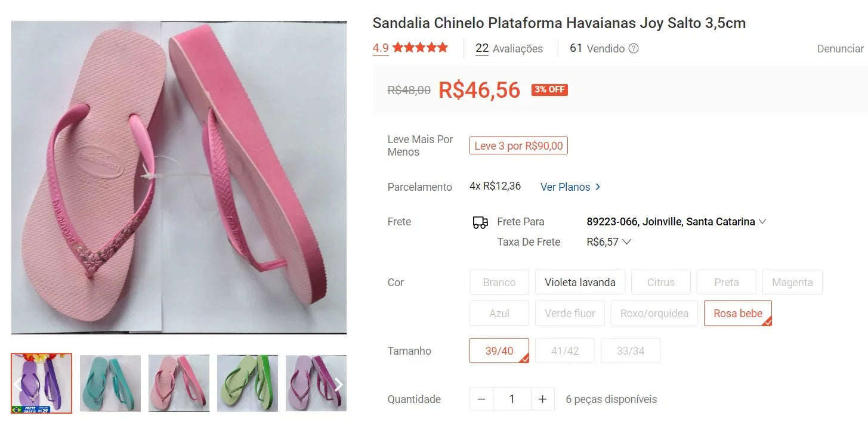
Task: Open the 22 Avaliações reviews section
Action: [509, 48]
